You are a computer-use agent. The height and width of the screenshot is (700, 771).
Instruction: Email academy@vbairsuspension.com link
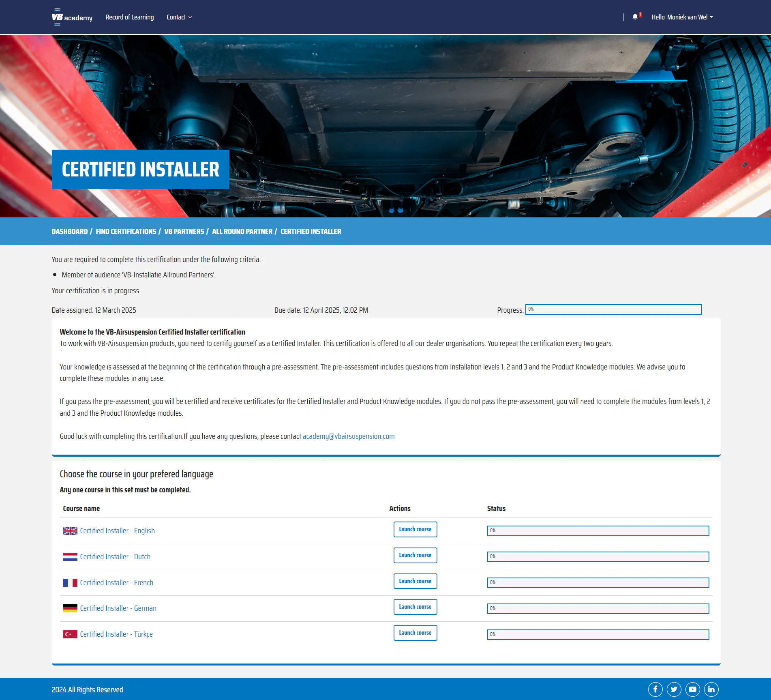pyautogui.click(x=348, y=436)
